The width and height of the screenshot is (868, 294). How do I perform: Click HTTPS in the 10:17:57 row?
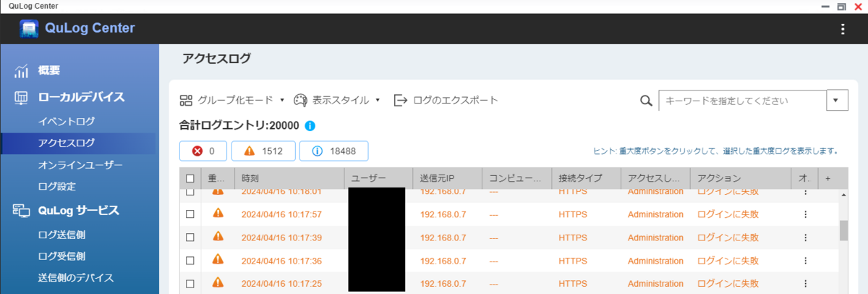coord(573,214)
